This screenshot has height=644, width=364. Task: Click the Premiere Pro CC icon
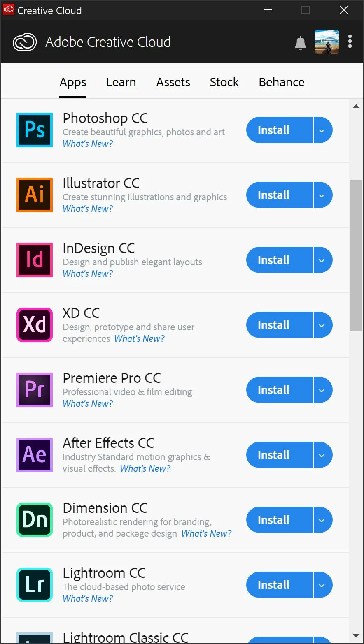pyautogui.click(x=35, y=390)
